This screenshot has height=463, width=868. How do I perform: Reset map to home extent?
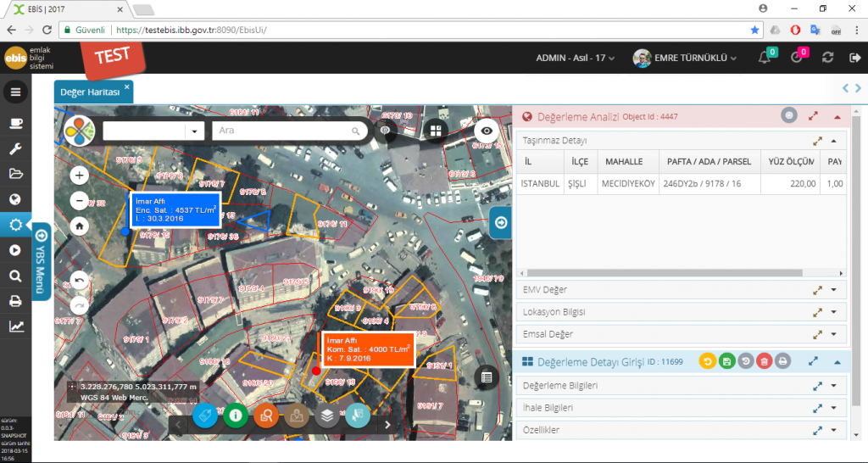click(x=79, y=226)
